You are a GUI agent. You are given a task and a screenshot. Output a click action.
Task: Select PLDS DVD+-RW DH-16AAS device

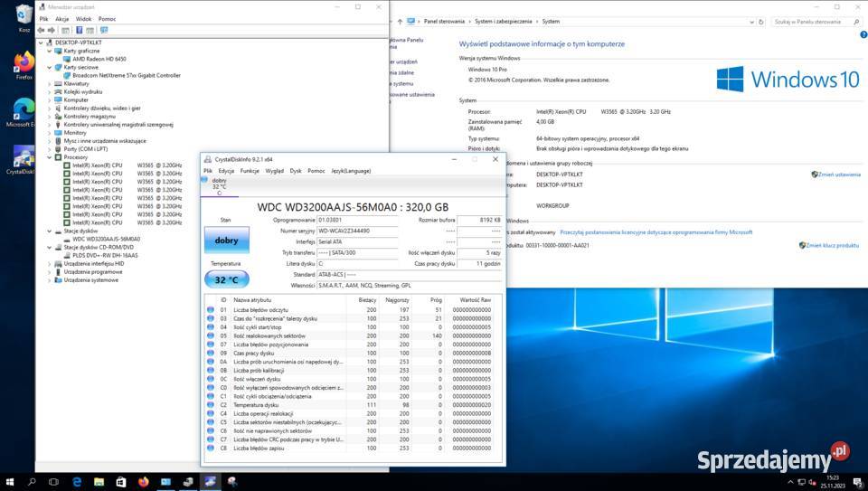(x=105, y=255)
